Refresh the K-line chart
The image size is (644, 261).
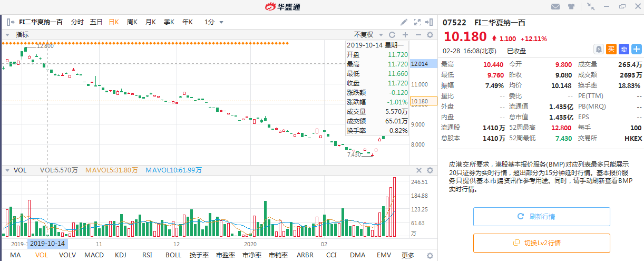(392, 35)
